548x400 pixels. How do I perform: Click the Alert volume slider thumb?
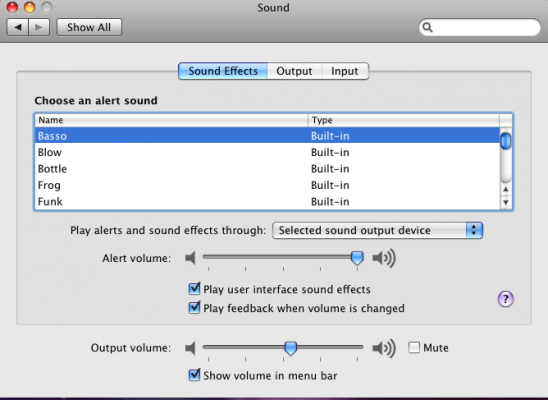click(x=357, y=258)
